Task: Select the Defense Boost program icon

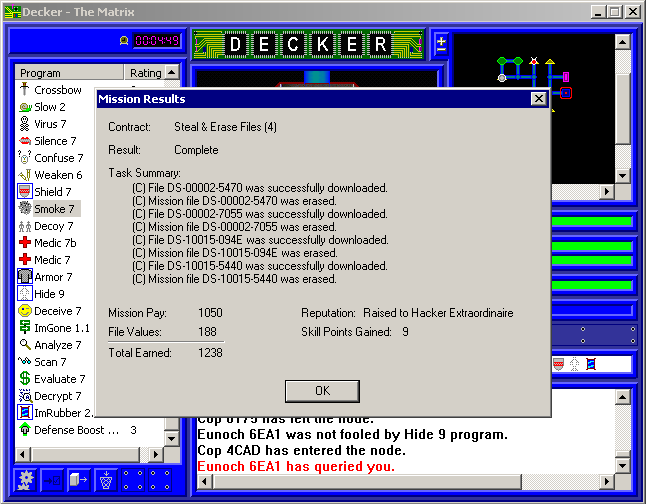Action: click(x=25, y=429)
